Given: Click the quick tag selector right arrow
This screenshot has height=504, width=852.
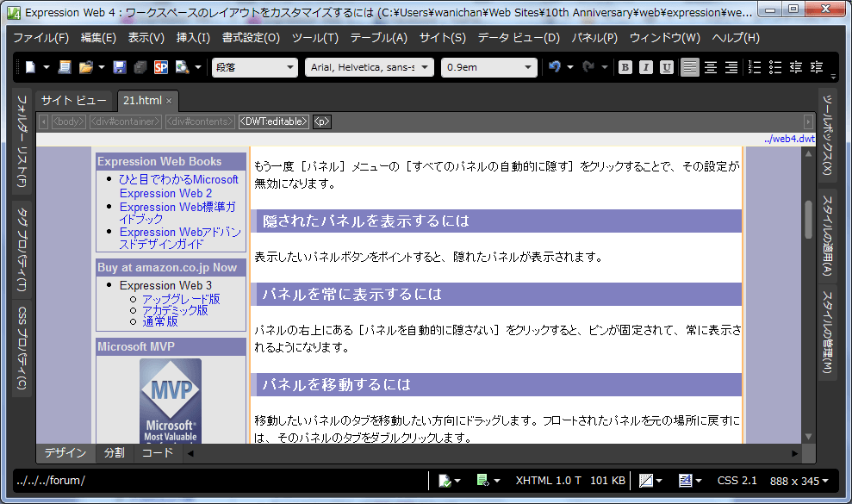Looking at the screenshot, I should click(808, 121).
